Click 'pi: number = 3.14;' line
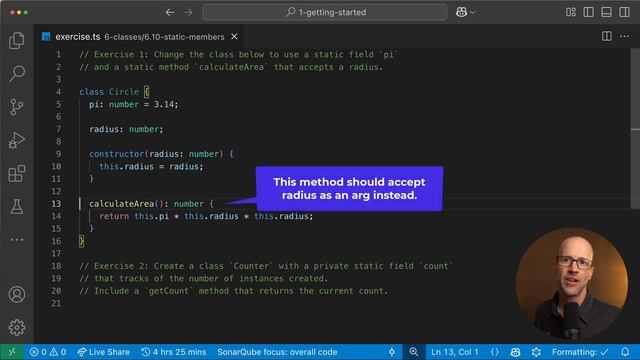This screenshot has width=640, height=360. [x=134, y=104]
